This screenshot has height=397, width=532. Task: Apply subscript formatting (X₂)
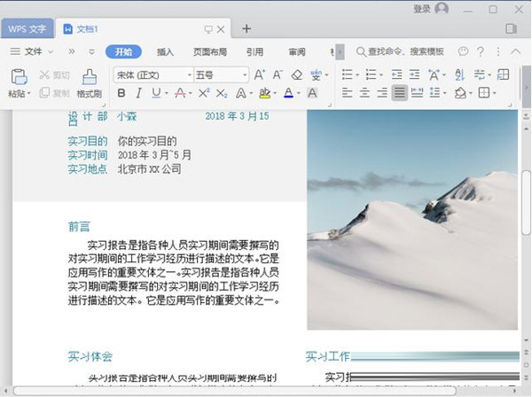click(x=221, y=93)
